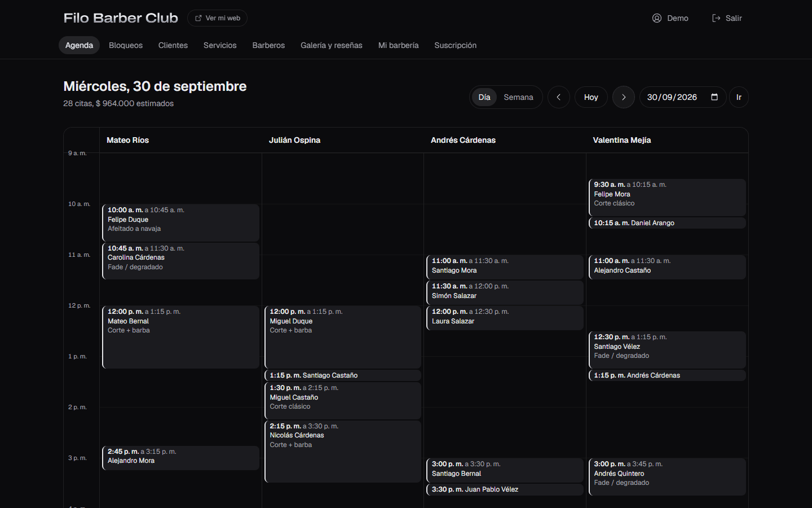Click the date field showing 30/09/2026
This screenshot has width=812, height=508.
[x=682, y=97]
